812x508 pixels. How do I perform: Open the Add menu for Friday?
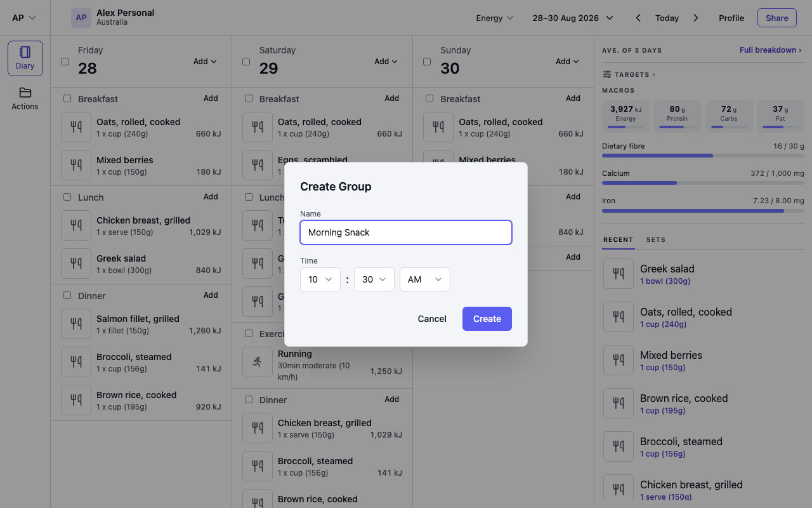[205, 62]
